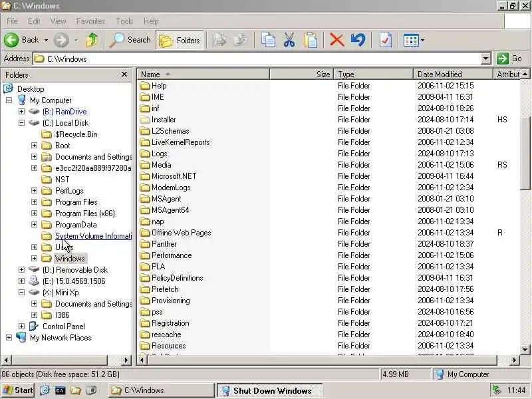The image size is (532, 399).
Task: Click the file list vertical scrollbar thumb
Action: pos(525,154)
